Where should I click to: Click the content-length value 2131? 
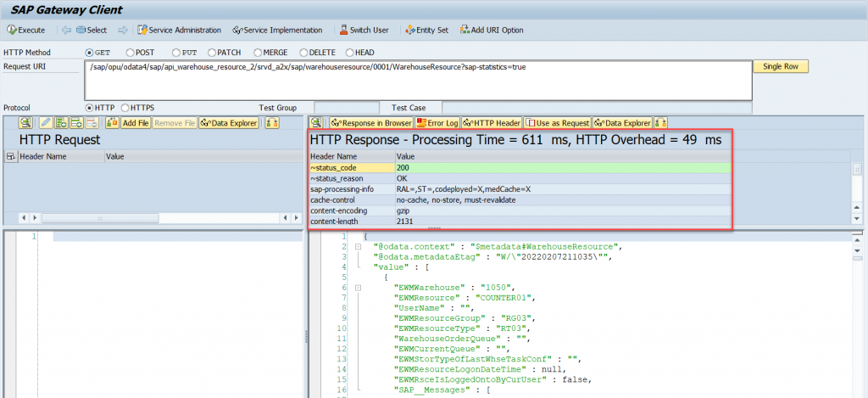click(x=405, y=221)
